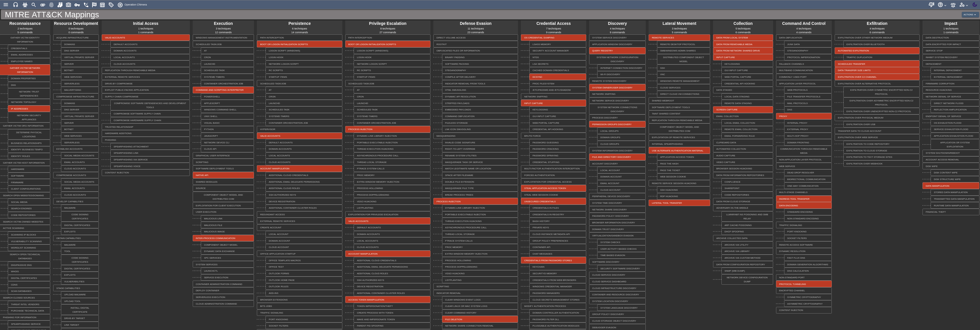Click Steal Application Access Token technique
The width and height of the screenshot is (980, 330).
click(553, 188)
